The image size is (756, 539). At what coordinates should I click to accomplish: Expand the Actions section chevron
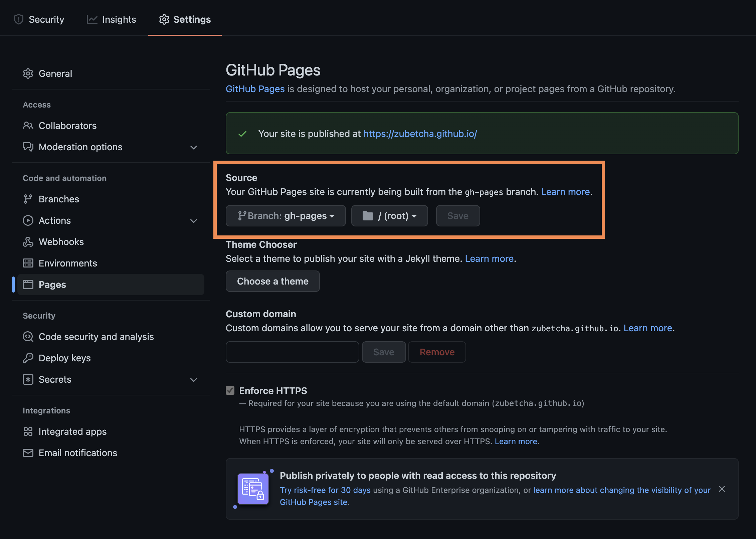194,221
